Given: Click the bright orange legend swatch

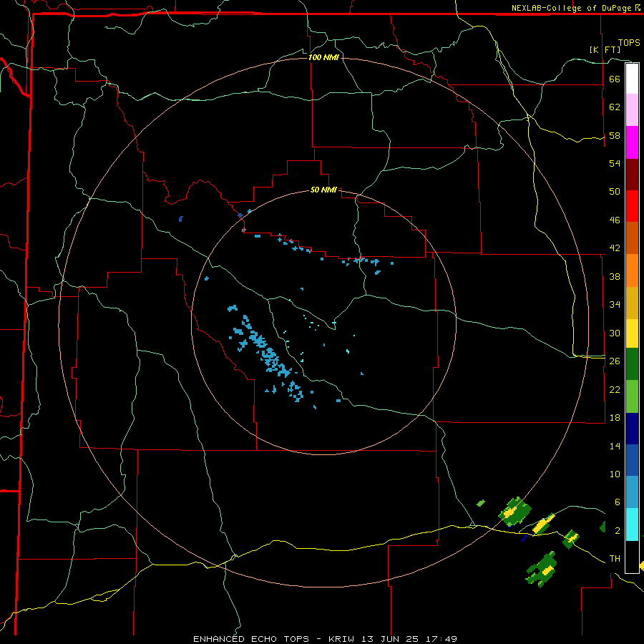Looking at the screenshot, I should coord(632,270).
